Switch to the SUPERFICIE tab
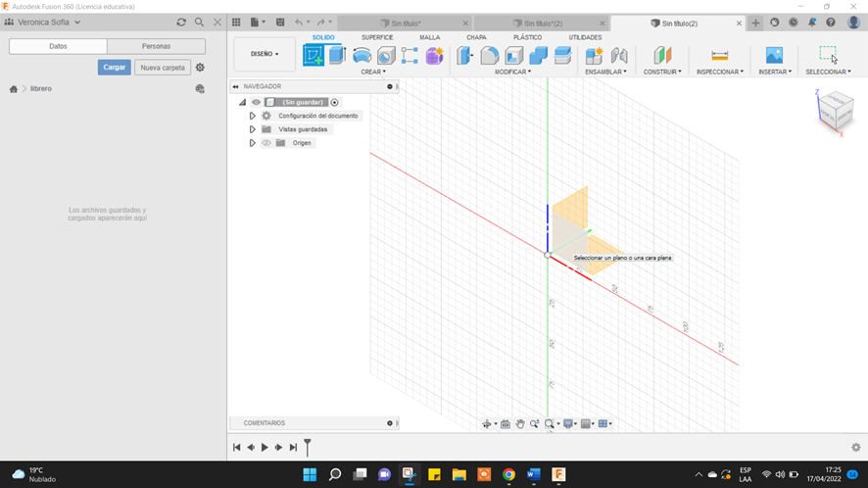The height and width of the screenshot is (488, 868). (x=377, y=37)
